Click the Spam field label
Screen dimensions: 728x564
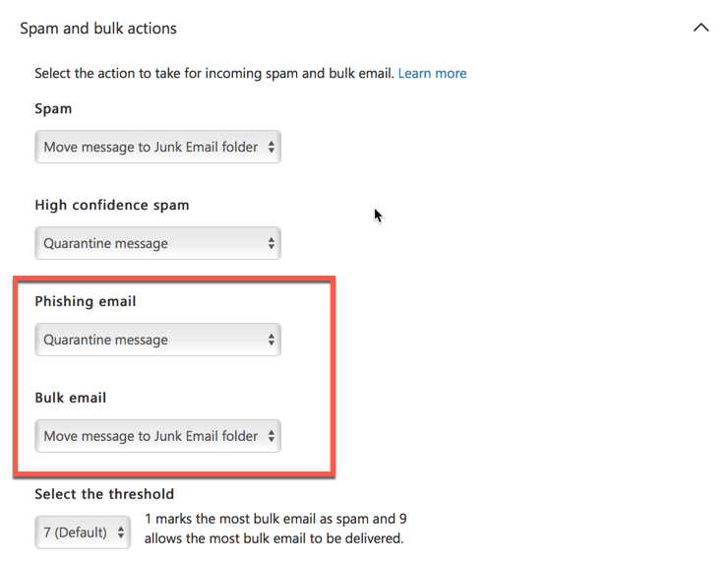[53, 108]
